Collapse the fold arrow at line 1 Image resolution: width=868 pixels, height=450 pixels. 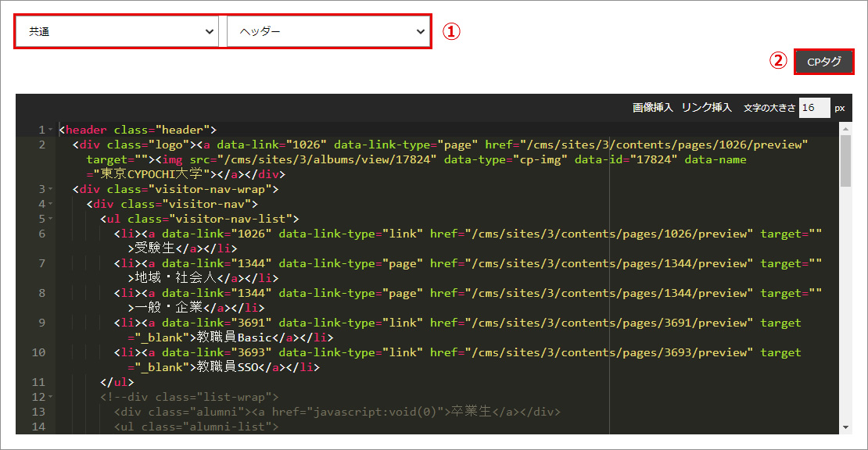coord(50,130)
